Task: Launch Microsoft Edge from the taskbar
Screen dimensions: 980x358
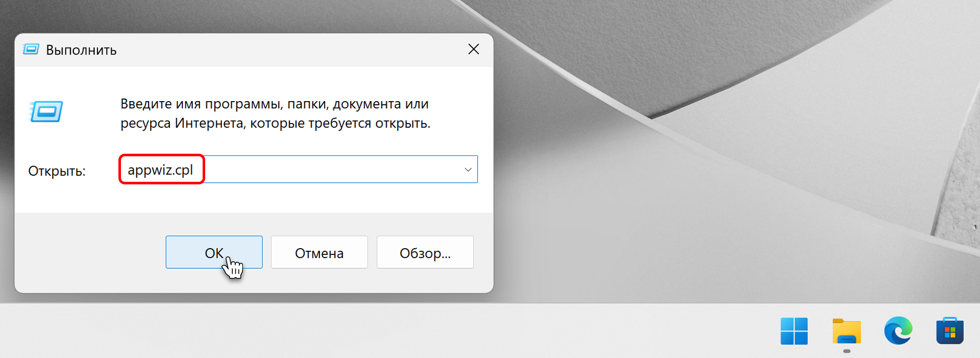Action: 898,330
